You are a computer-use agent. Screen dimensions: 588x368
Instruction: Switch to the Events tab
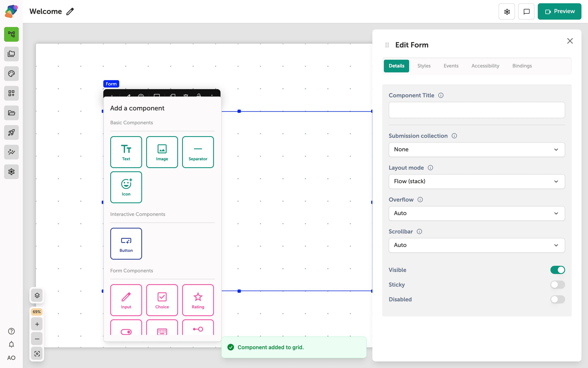(451, 66)
